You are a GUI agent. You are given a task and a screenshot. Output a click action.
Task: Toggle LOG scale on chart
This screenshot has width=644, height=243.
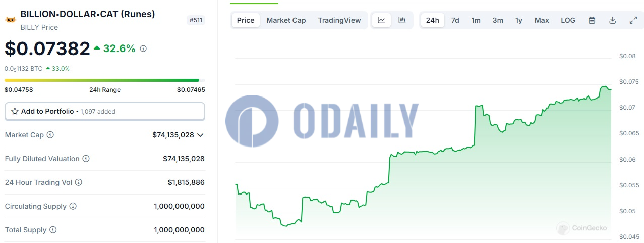coord(568,20)
